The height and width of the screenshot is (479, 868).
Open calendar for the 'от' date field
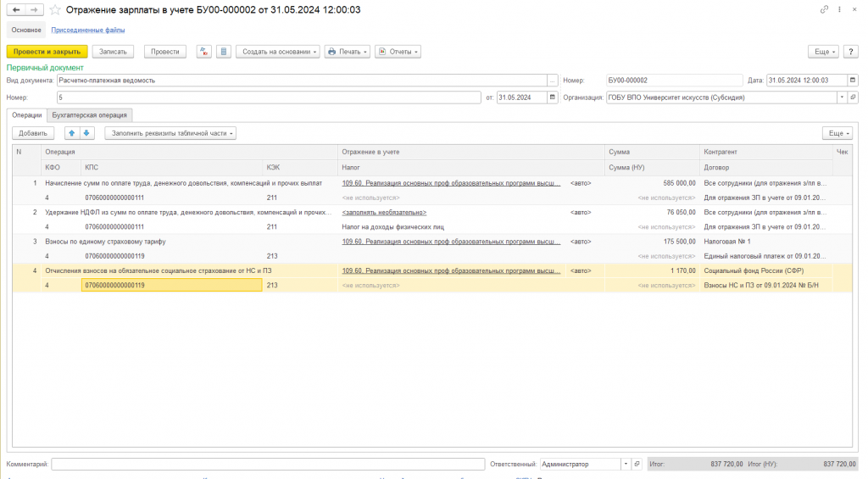pyautogui.click(x=552, y=97)
